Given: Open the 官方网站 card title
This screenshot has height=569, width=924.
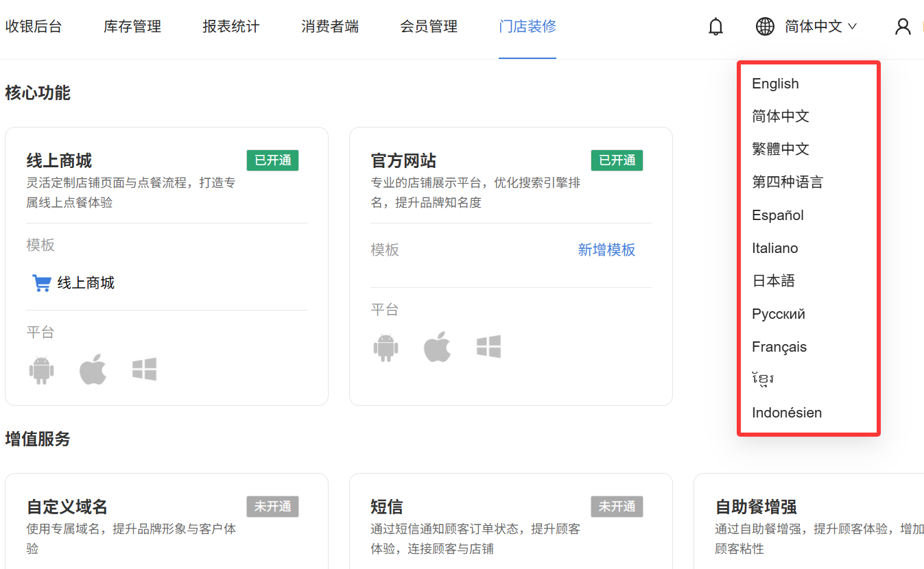Looking at the screenshot, I should click(x=403, y=161).
